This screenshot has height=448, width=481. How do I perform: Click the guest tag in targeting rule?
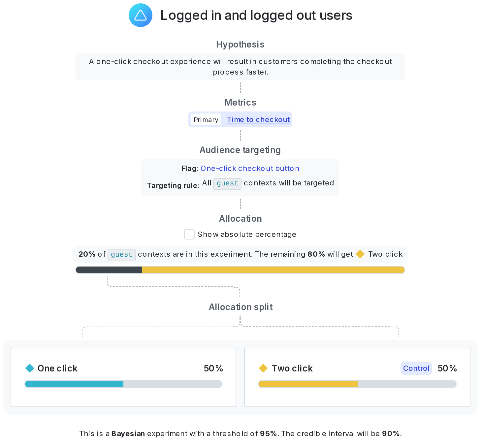(227, 183)
